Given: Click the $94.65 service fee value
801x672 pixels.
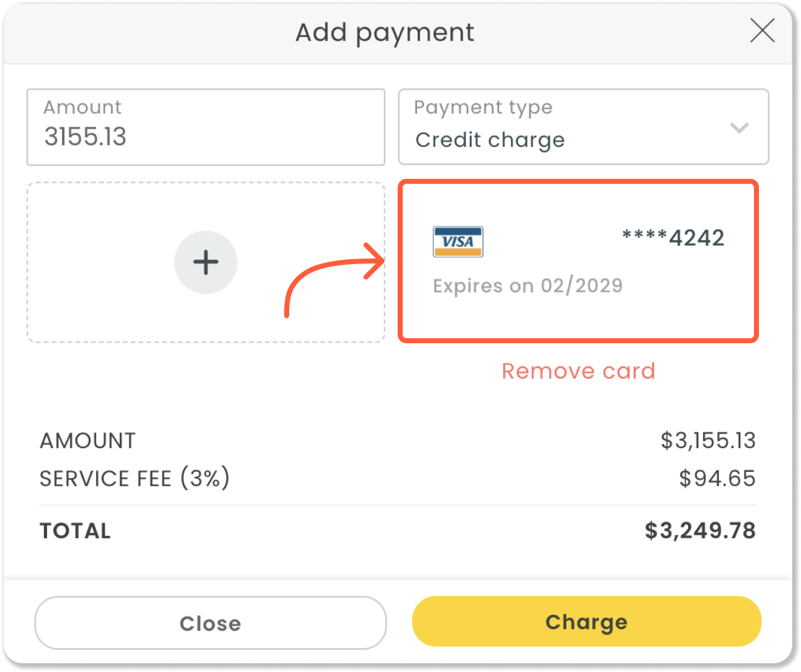Looking at the screenshot, I should (717, 479).
